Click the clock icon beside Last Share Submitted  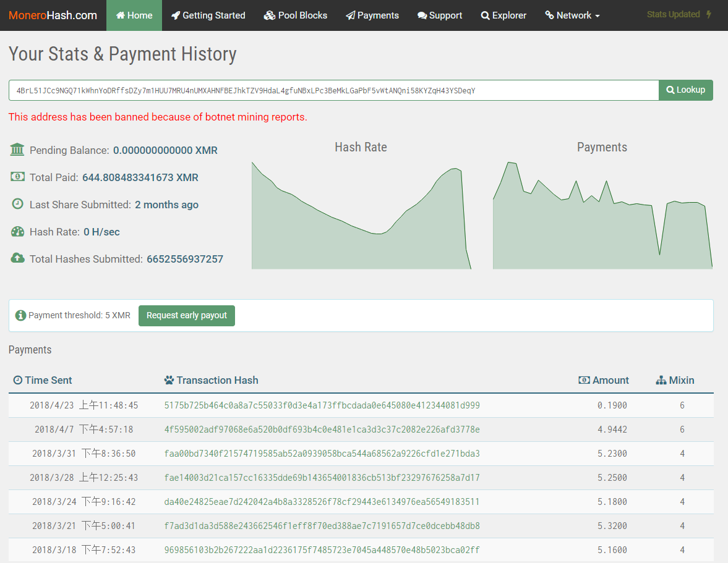click(17, 204)
